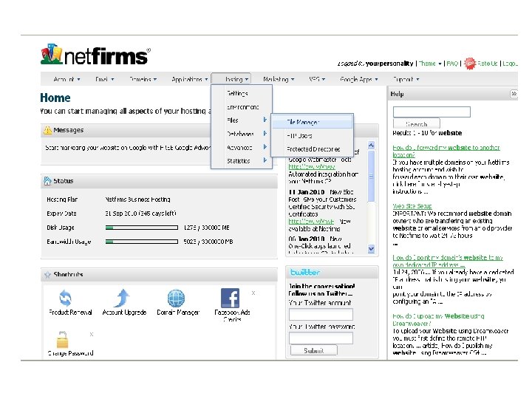Click the news panel scroll down arrow
The width and height of the screenshot is (532, 399).
click(371, 249)
